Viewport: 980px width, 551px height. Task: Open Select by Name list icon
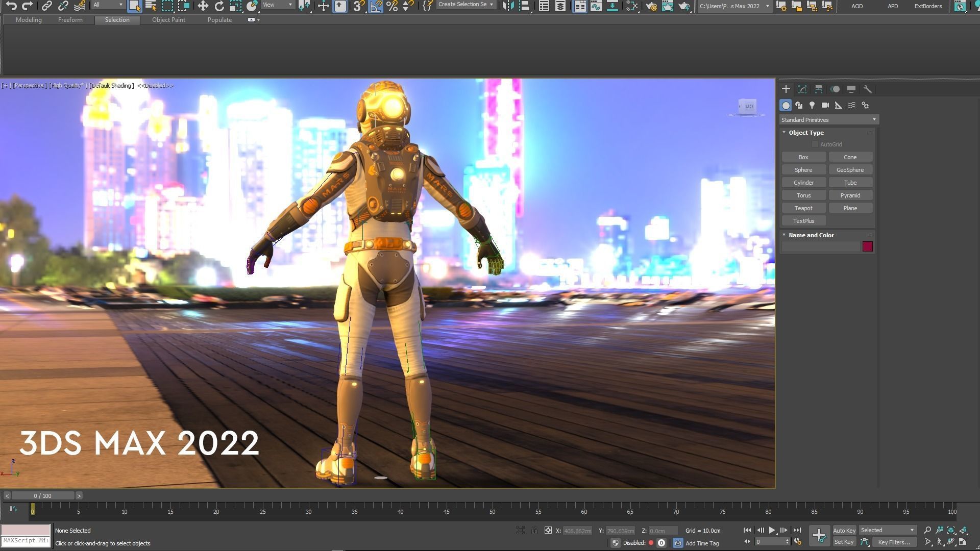coord(151,6)
